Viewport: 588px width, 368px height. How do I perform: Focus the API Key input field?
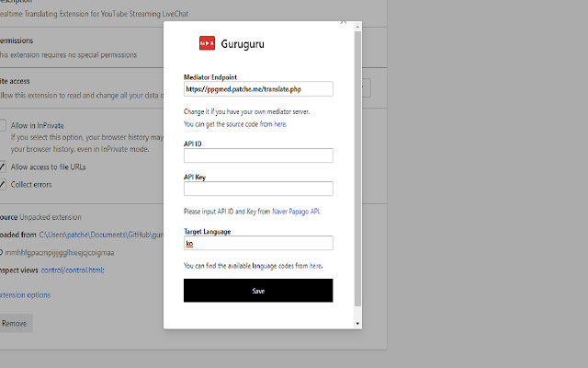[x=258, y=189]
